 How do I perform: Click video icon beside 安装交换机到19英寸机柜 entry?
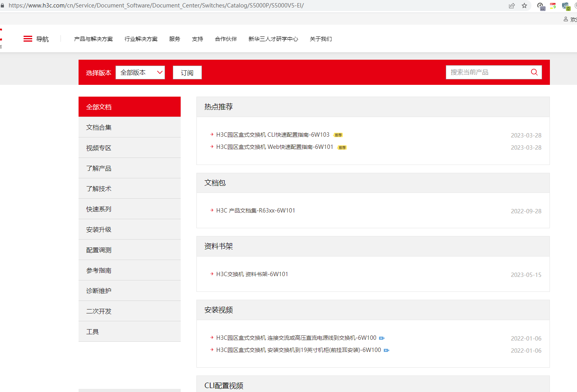386,350
